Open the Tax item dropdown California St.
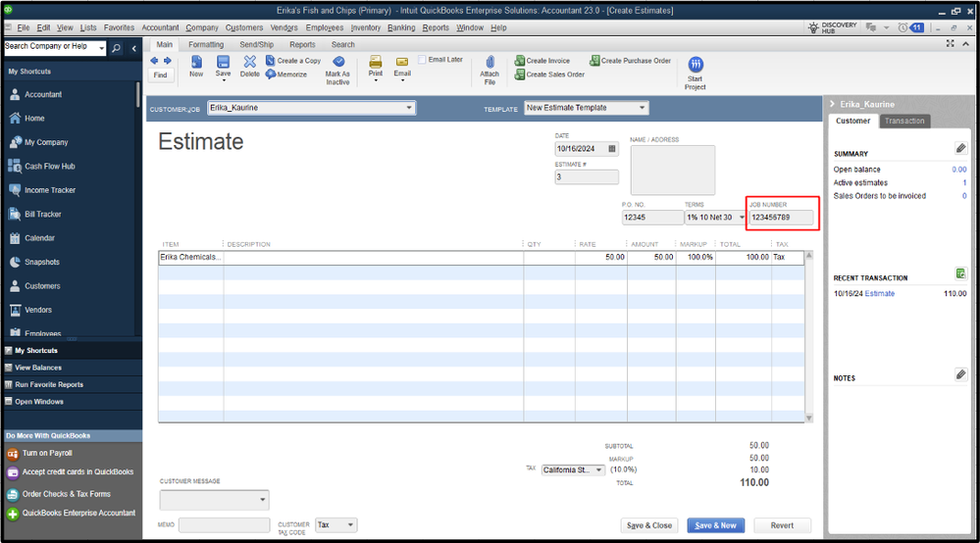The width and height of the screenshot is (980, 543). click(x=598, y=469)
